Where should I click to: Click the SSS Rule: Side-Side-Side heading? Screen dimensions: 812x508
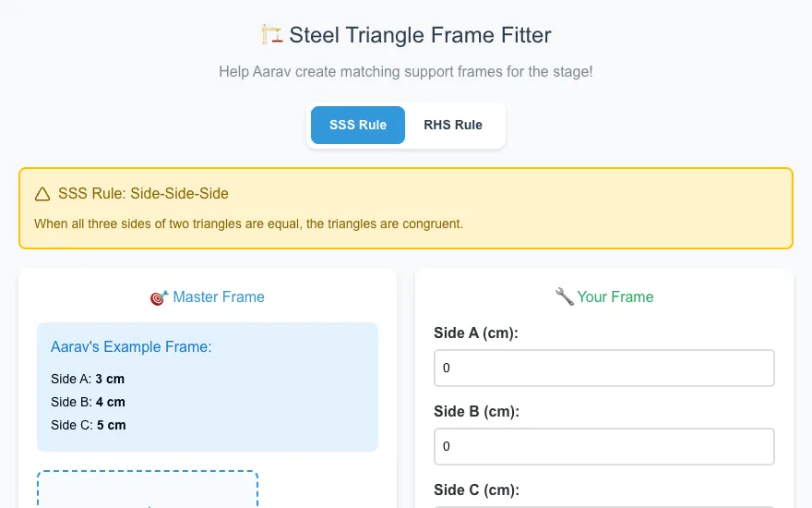point(143,193)
